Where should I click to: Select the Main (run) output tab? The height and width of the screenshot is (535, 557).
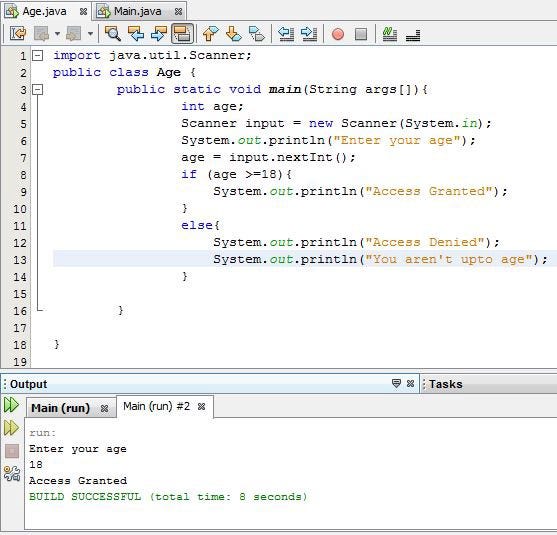(x=60, y=408)
